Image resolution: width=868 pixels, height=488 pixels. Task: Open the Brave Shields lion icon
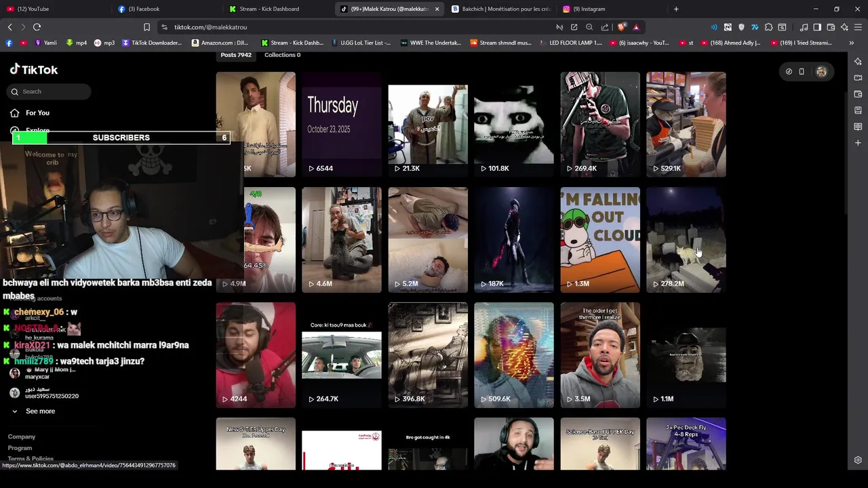coord(622,27)
